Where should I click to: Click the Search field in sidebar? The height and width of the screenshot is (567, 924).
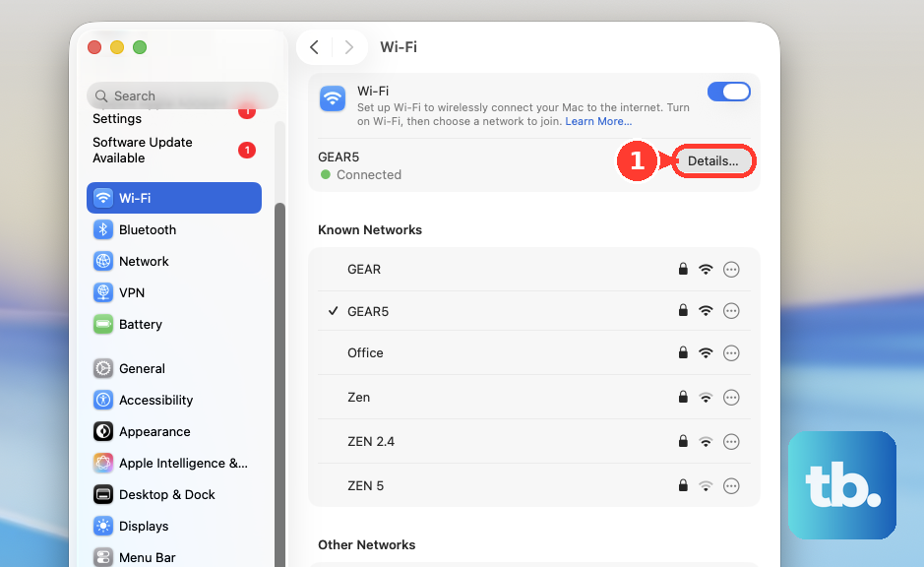(183, 95)
